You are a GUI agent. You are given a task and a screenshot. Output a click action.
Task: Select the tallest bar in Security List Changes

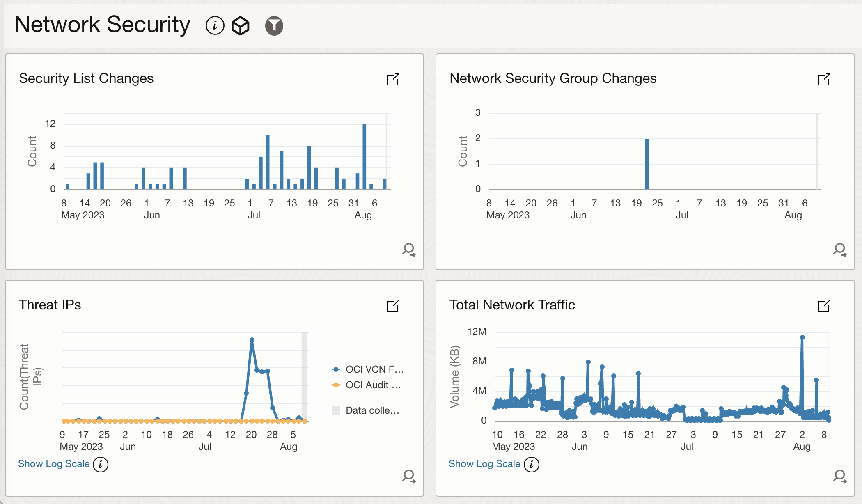pyautogui.click(x=365, y=156)
